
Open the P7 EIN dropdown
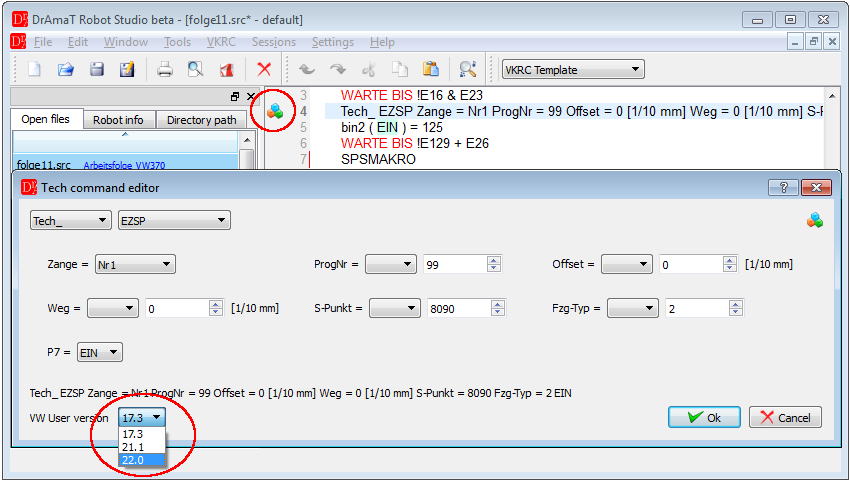tap(100, 353)
